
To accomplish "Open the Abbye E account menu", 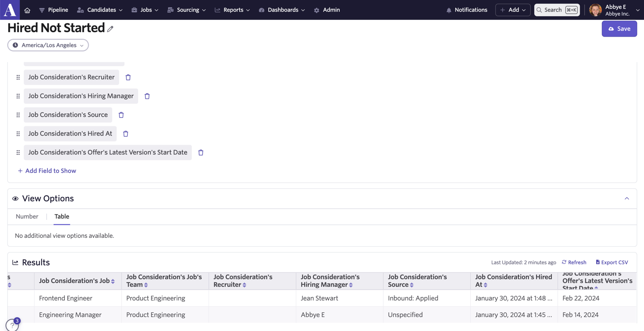I will [614, 10].
